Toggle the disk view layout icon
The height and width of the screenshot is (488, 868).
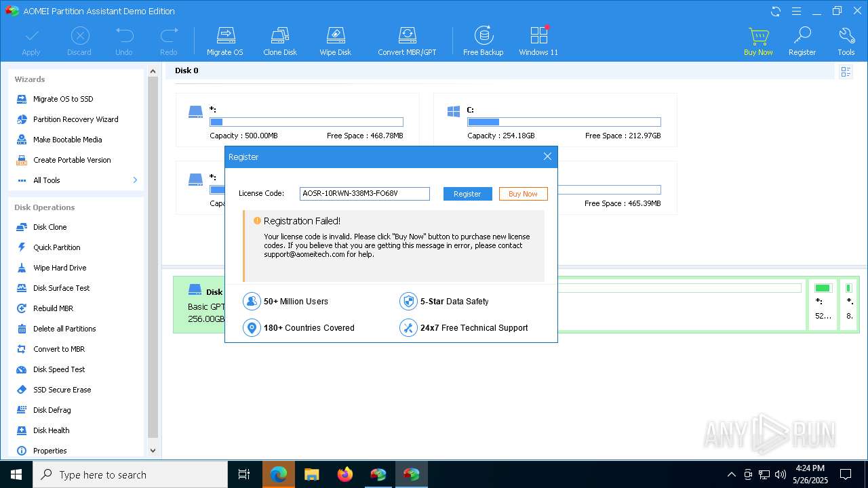point(846,72)
